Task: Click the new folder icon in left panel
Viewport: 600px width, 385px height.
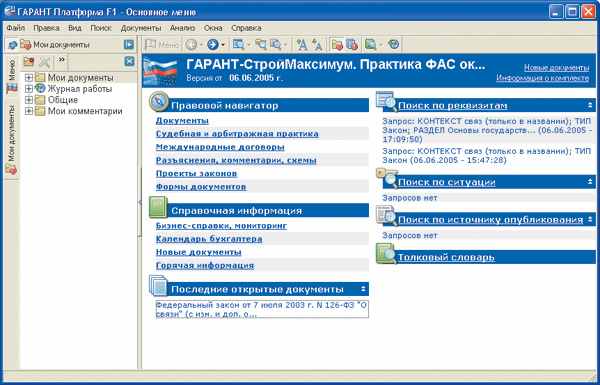Action: point(29,61)
